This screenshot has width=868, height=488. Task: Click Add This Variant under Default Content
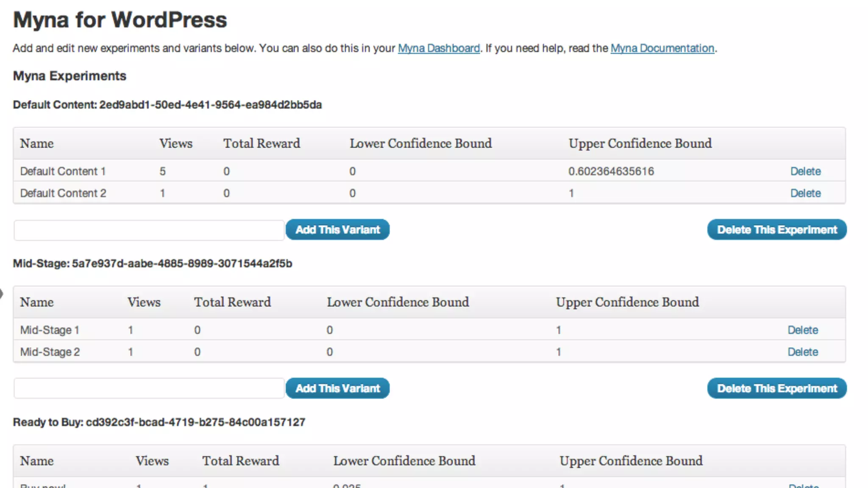tap(337, 230)
